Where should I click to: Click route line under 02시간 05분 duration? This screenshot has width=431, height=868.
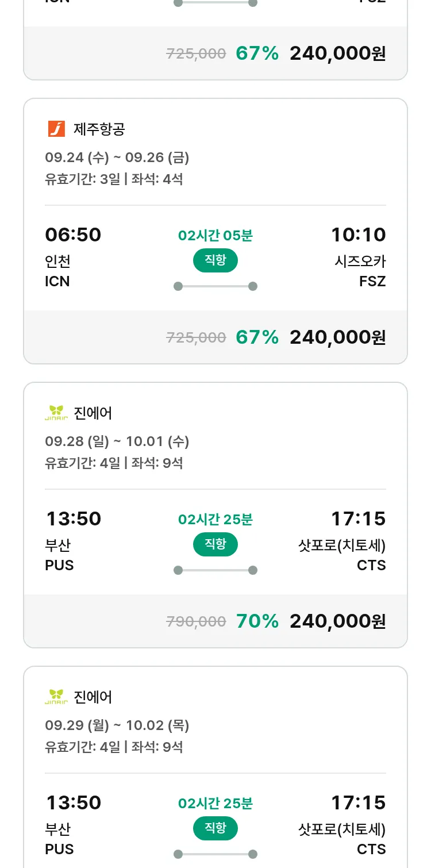click(215, 286)
